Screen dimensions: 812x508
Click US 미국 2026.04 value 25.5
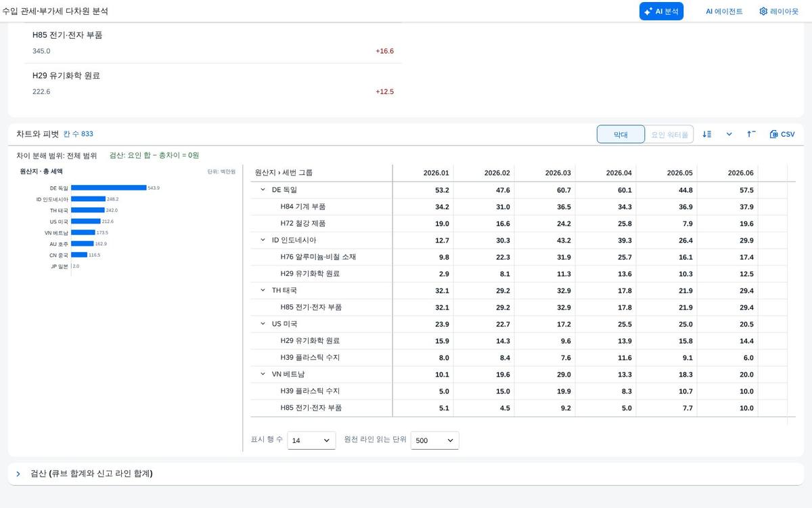pos(624,324)
